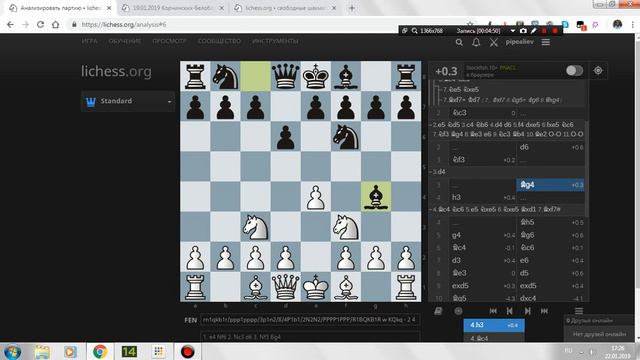Open the analysis menu below move list
Viewport: 640px width, 360px height.
[x=579, y=311]
